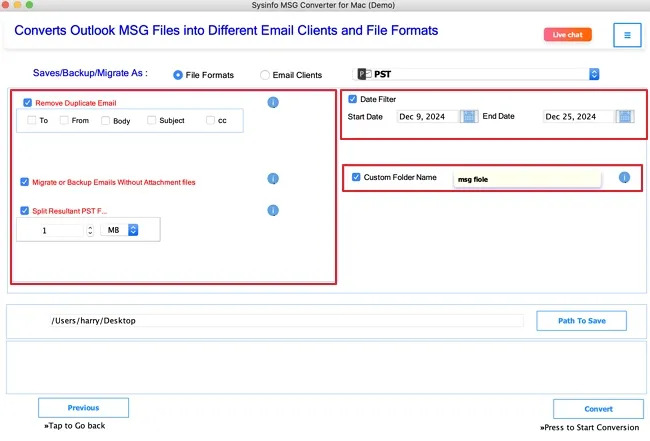
Task: Open the Live chat button
Action: pos(568,35)
